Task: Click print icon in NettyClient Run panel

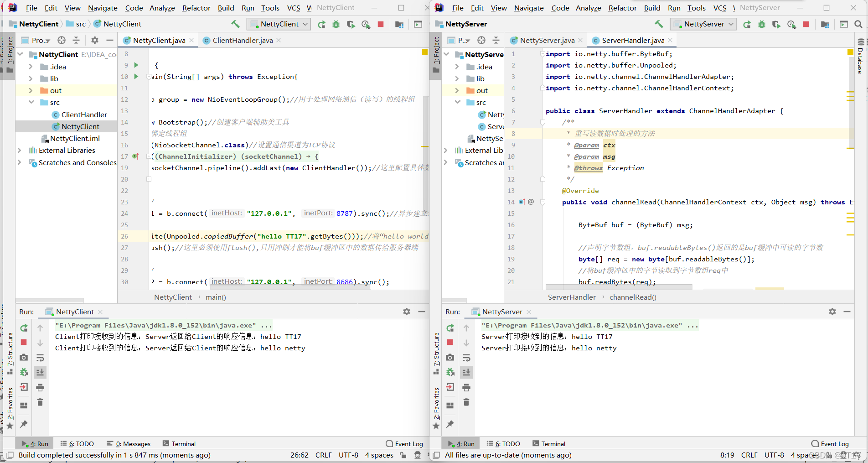Action: (x=40, y=387)
